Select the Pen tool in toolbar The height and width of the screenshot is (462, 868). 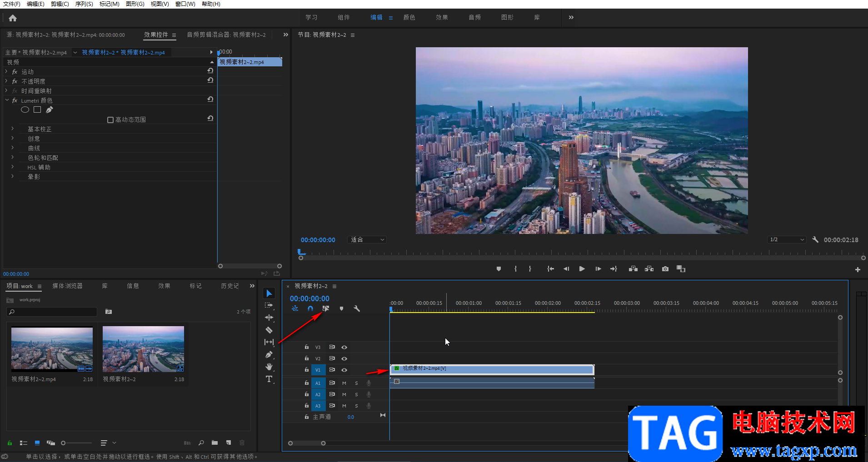[x=269, y=354]
